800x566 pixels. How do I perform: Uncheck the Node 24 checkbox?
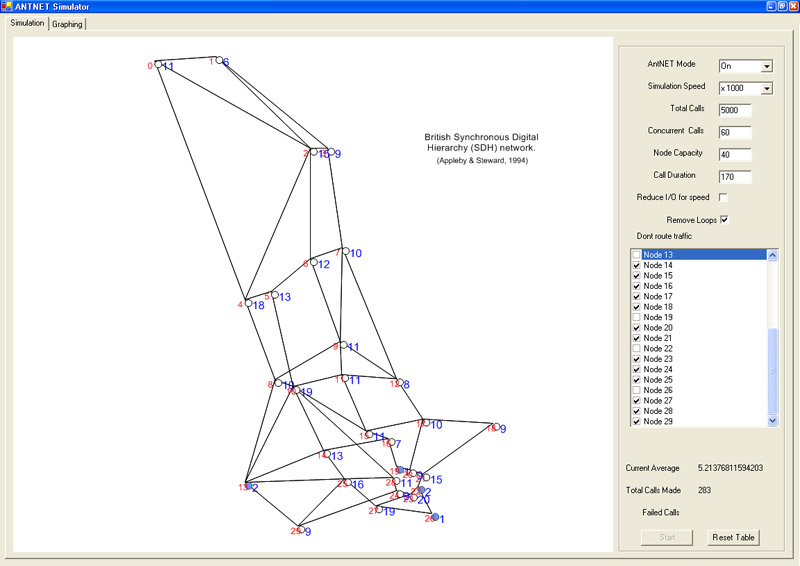[636, 370]
